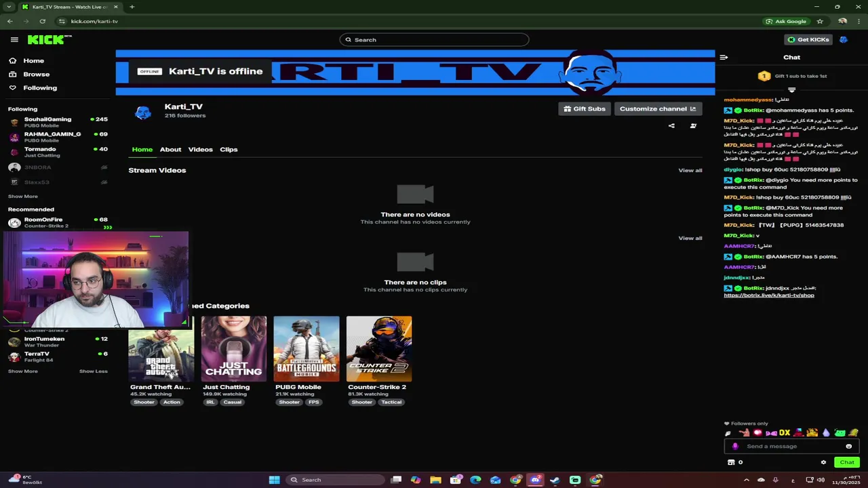The image size is (868, 488).
Task: Open the Just Chatting category thumbnail
Action: tap(233, 348)
